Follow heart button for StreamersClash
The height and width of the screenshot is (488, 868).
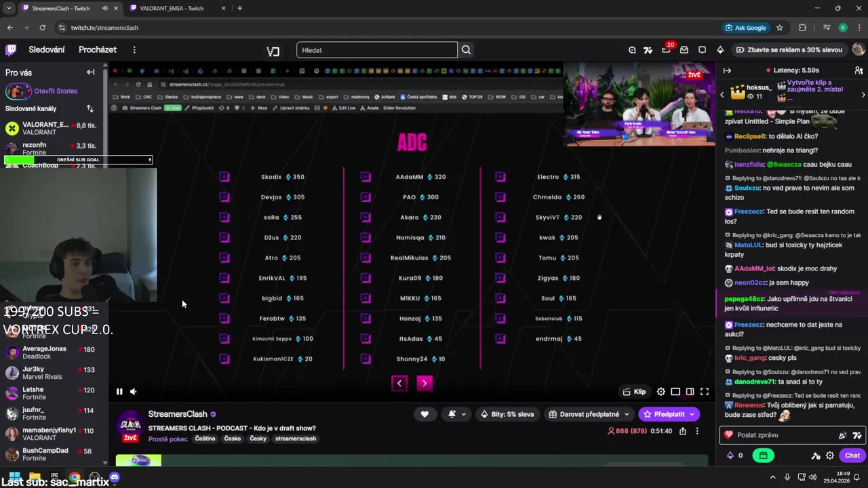click(425, 414)
